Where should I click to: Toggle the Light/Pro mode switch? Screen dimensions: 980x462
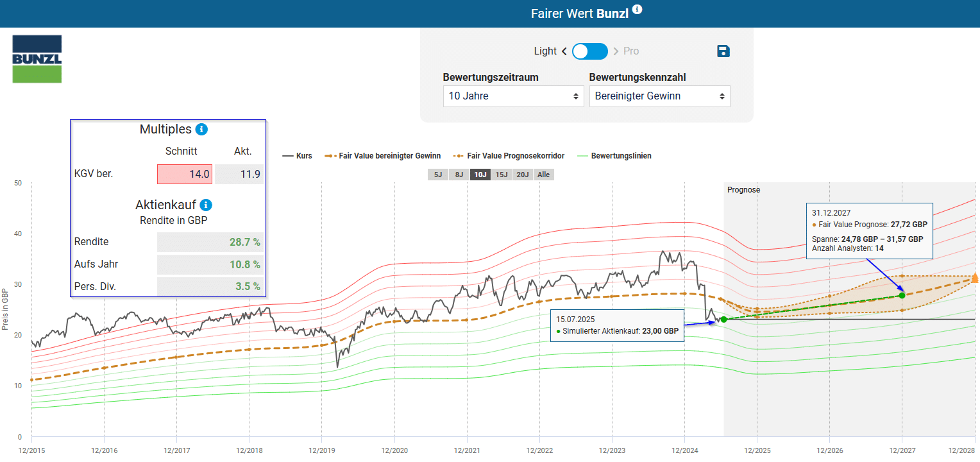point(590,51)
